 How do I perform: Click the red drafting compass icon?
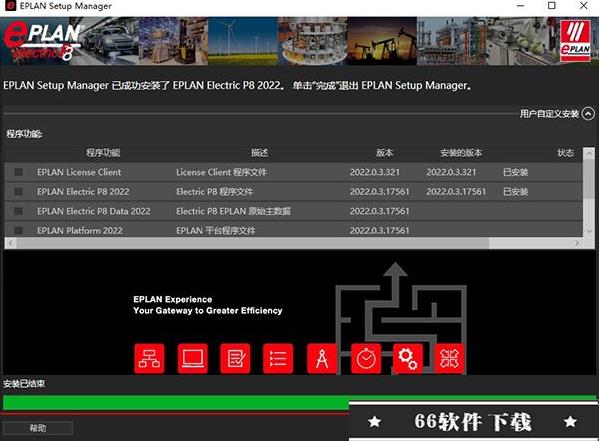pos(322,358)
